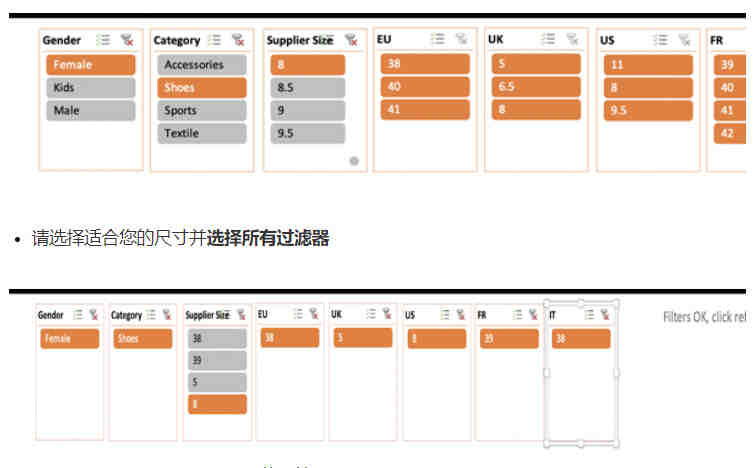Toggle multi-select on lower Category slicer
This screenshot has width=753, height=468.
[x=151, y=315]
